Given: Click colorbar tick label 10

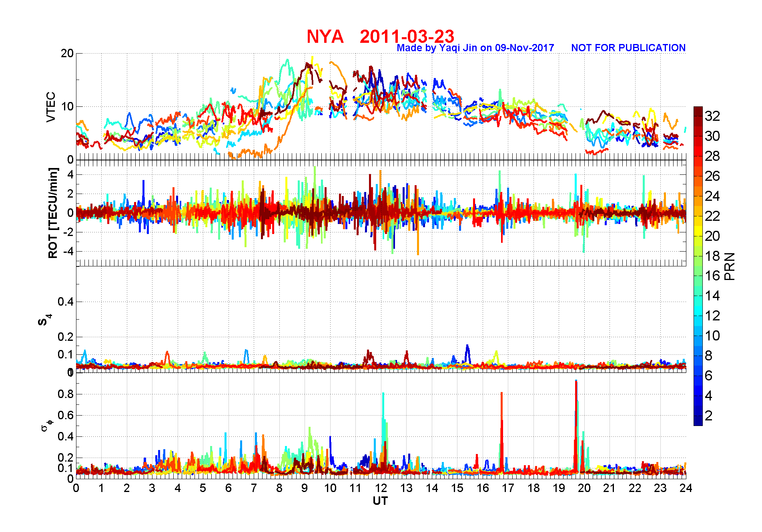Looking at the screenshot, I should [x=712, y=336].
